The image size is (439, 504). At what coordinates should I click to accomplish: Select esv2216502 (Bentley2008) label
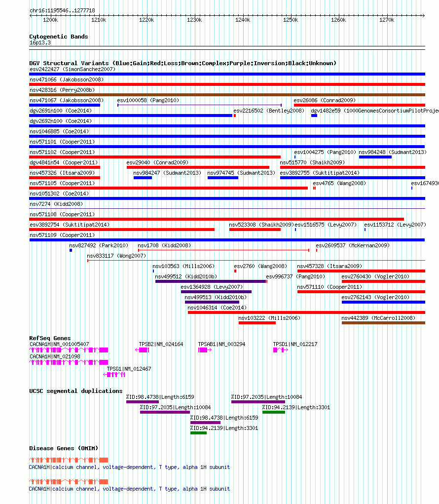(x=269, y=110)
